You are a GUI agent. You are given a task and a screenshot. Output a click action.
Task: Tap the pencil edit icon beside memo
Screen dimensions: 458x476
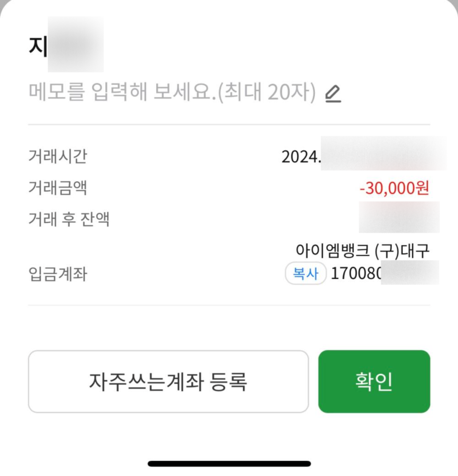[333, 94]
